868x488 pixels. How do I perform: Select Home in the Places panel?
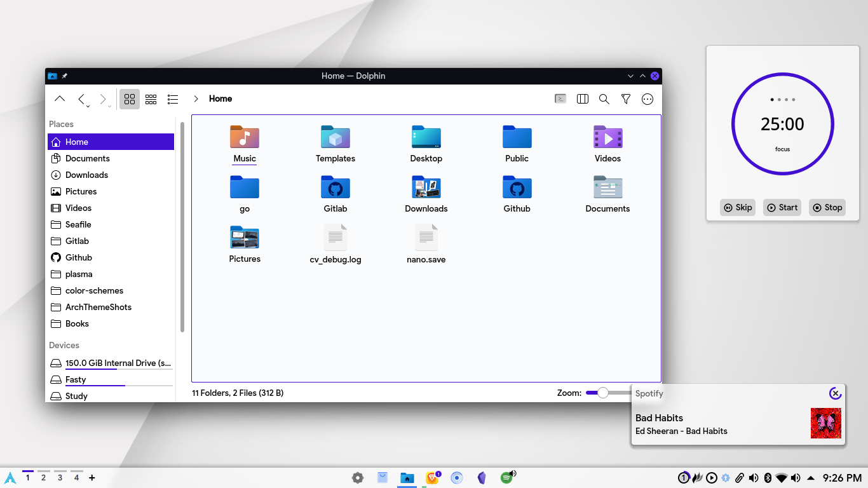click(x=111, y=142)
